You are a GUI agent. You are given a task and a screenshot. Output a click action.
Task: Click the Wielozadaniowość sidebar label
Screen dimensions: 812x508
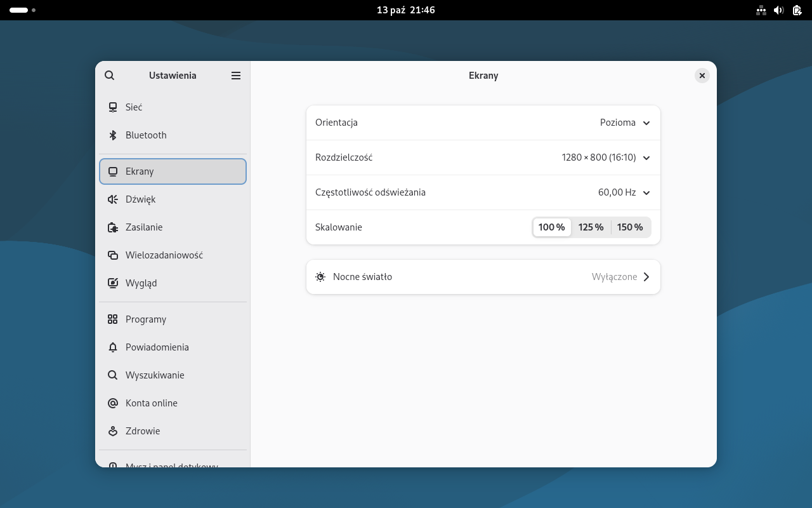coord(164,255)
